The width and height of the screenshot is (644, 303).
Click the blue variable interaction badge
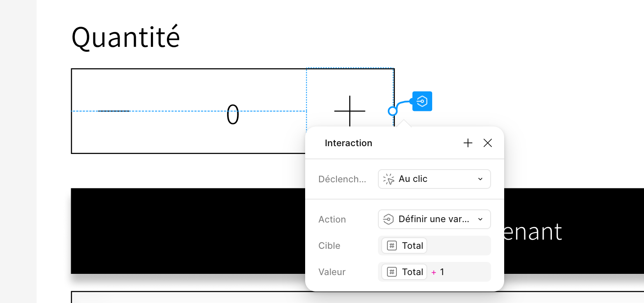click(x=422, y=101)
